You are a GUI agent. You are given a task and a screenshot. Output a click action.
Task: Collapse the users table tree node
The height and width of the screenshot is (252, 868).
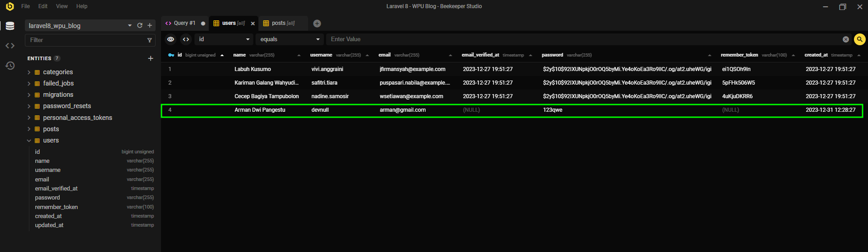click(29, 141)
